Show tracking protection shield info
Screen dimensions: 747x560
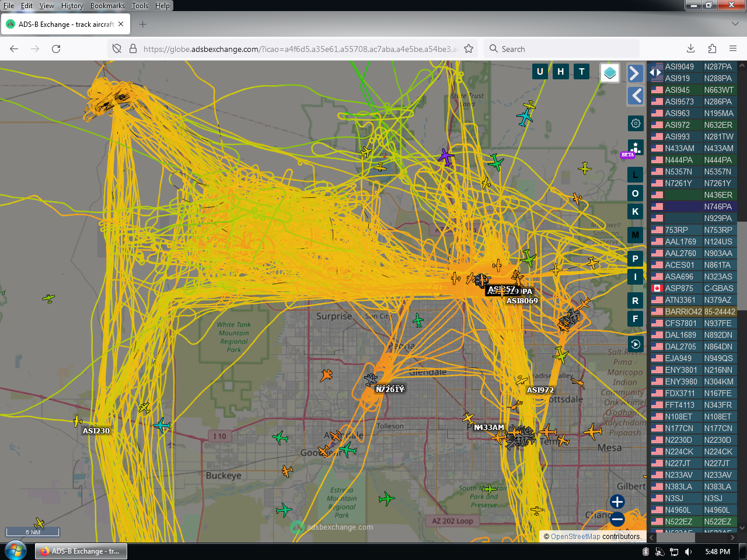pos(117,49)
